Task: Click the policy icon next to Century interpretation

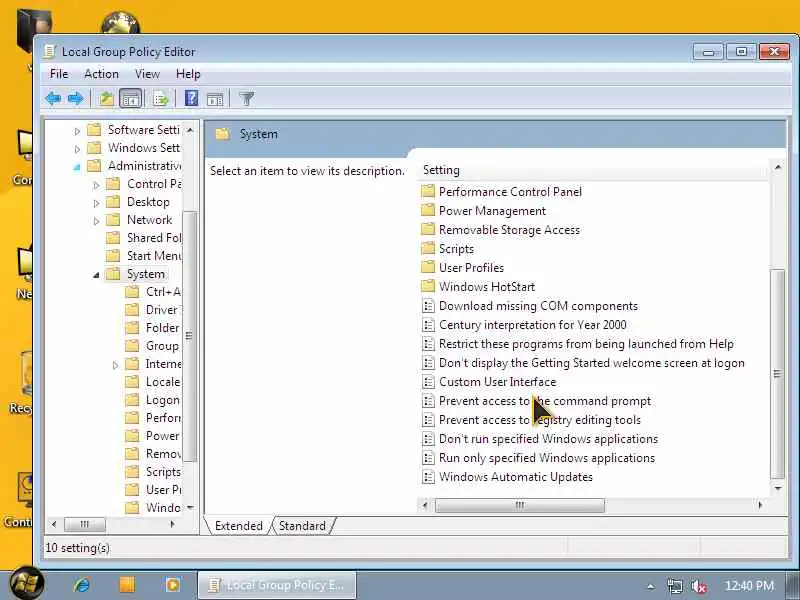Action: pos(428,325)
